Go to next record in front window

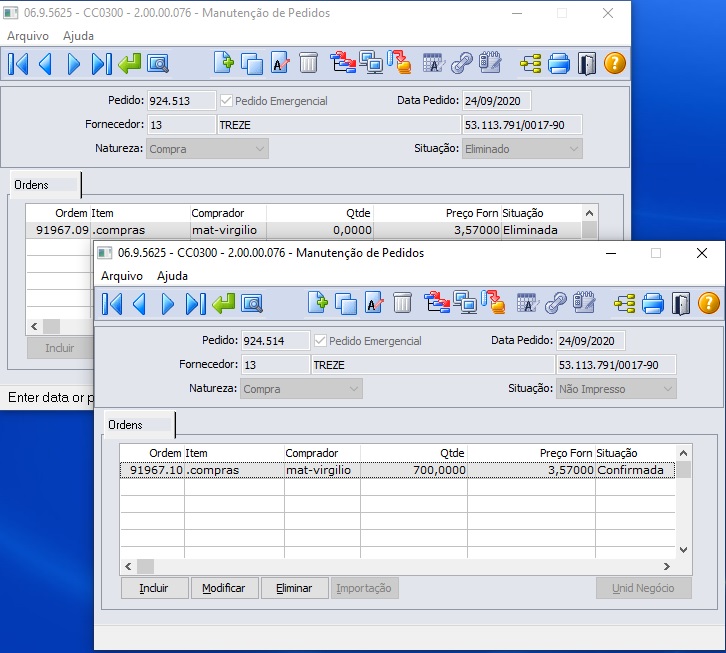168,304
